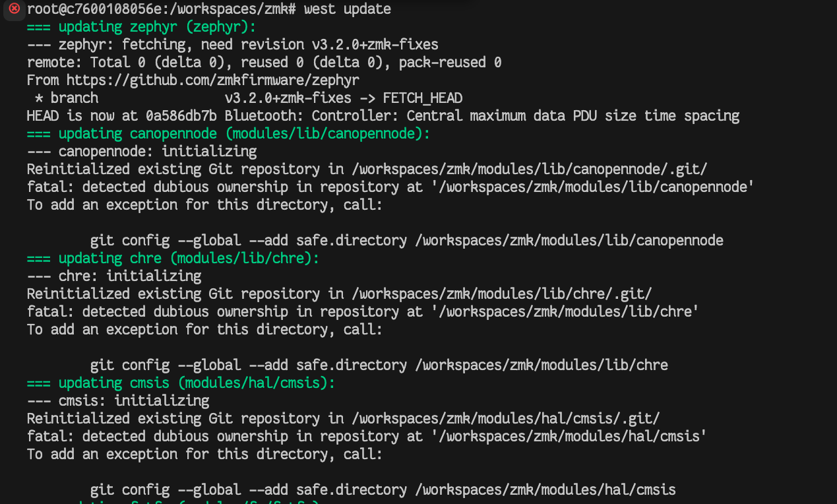Click the 'FETCH_HEAD' text in branch line

click(x=423, y=98)
